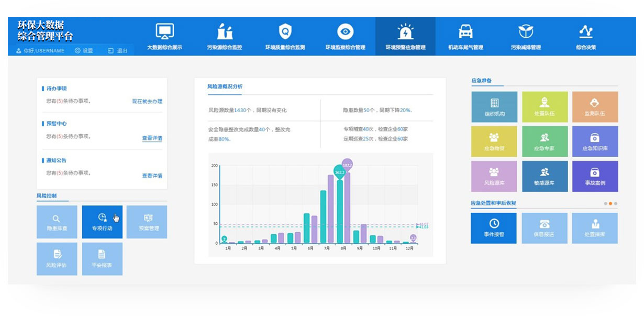
Task: Open 事件接警 clock tile
Action: point(493,228)
